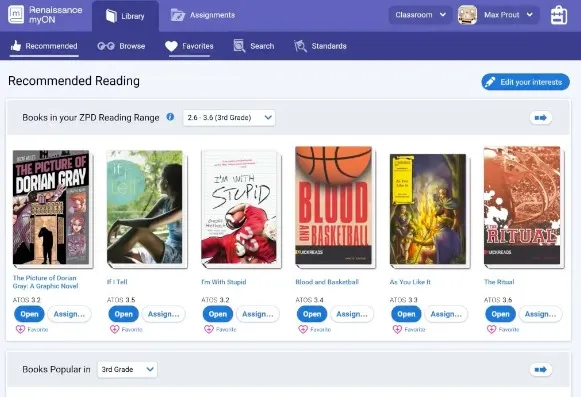Screen dimensions: 581x397
Task: Open the Blood and Basketball book
Action: click(312, 314)
